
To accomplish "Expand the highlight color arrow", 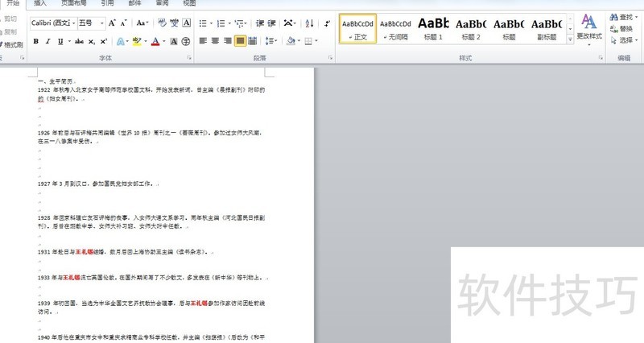I will point(146,42).
